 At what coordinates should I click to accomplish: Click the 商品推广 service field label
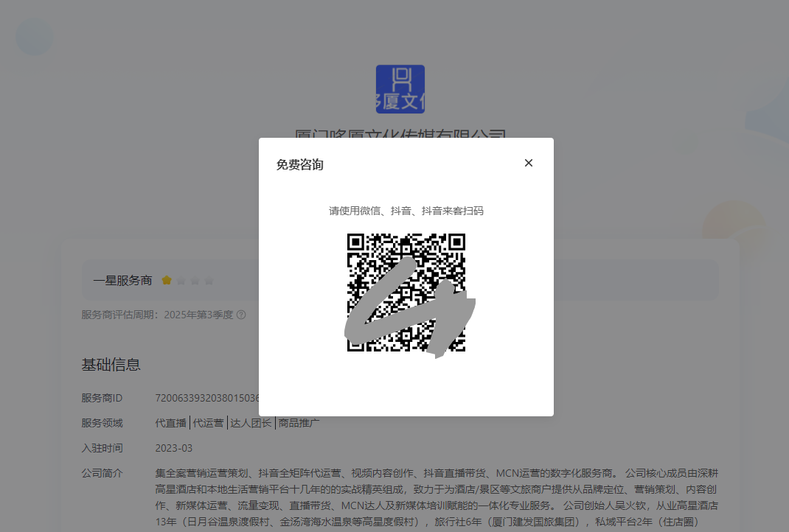[x=298, y=423]
